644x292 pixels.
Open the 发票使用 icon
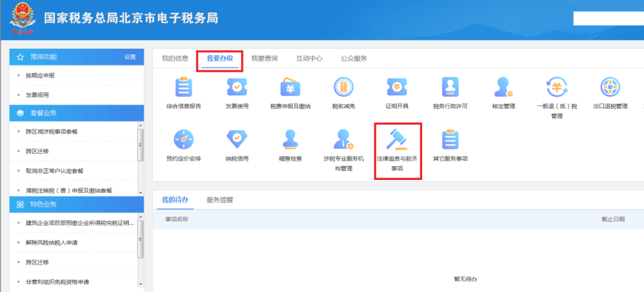pos(237,87)
